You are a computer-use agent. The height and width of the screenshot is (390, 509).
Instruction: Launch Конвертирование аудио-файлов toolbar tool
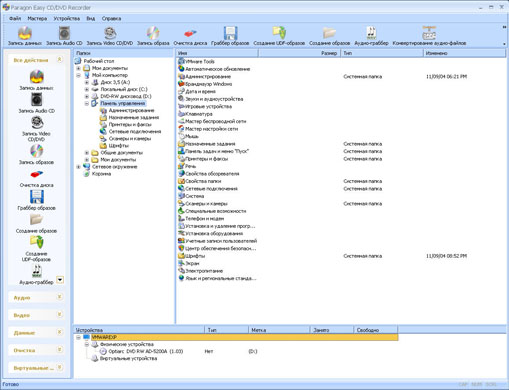[429, 36]
